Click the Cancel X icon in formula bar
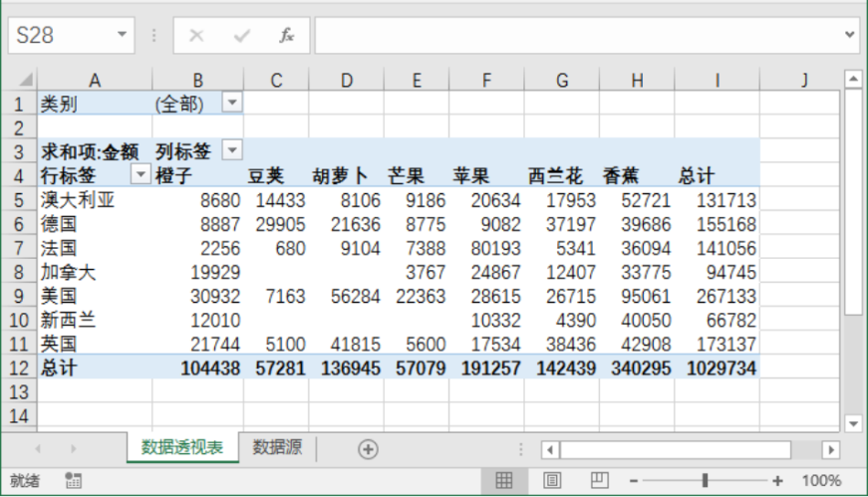This screenshot has height=497, width=868. tap(196, 36)
